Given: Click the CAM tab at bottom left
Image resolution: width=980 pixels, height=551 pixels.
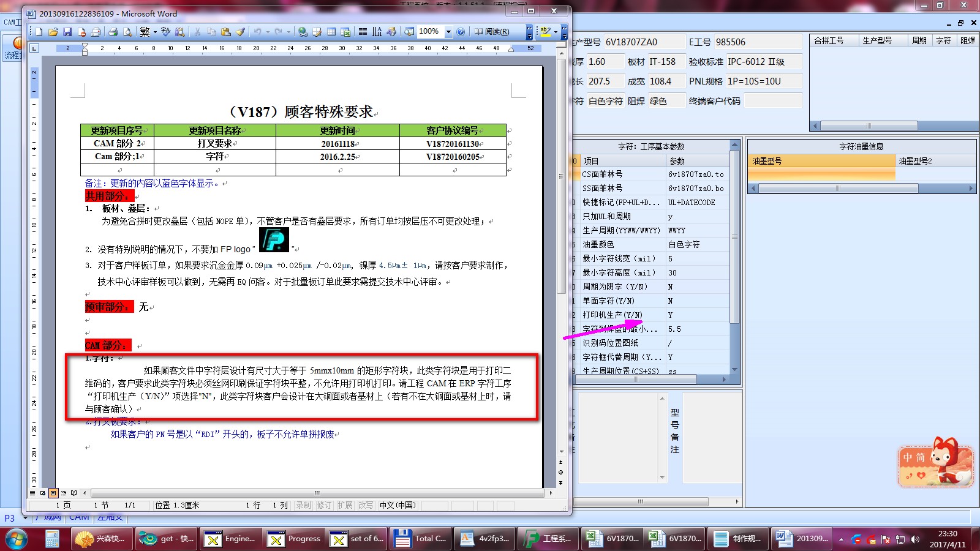Looking at the screenshot, I should [80, 517].
